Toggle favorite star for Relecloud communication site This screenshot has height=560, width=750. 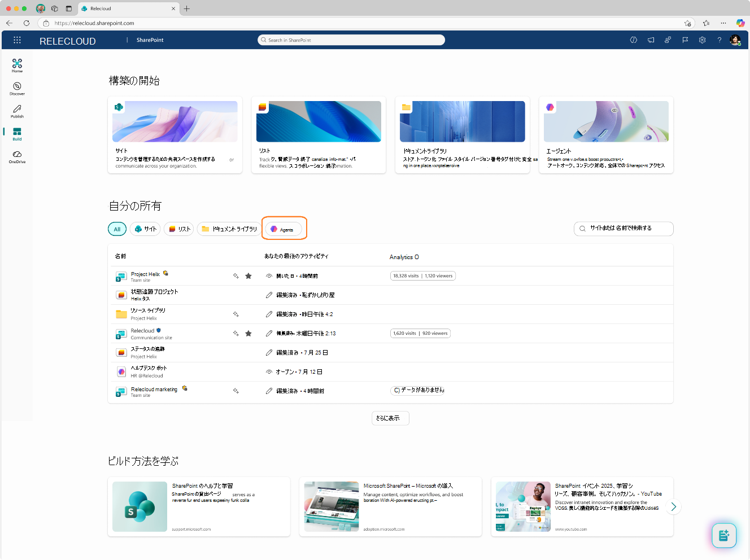pos(248,333)
